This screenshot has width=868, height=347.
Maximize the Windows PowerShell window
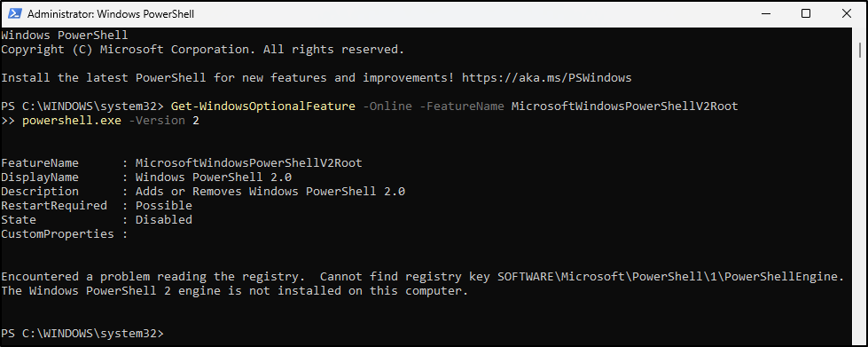pos(806,14)
